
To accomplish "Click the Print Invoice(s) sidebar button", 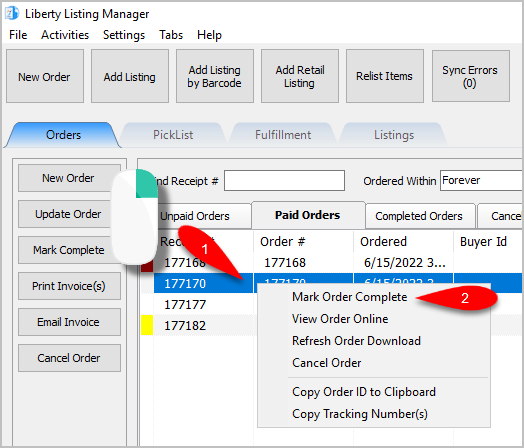I will [x=69, y=286].
